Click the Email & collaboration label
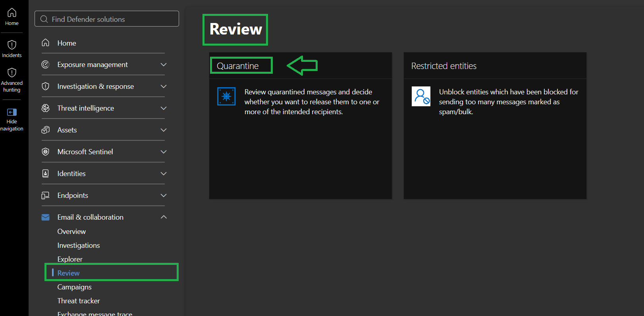Screen dimensions: 644x316 pyautogui.click(x=90, y=217)
